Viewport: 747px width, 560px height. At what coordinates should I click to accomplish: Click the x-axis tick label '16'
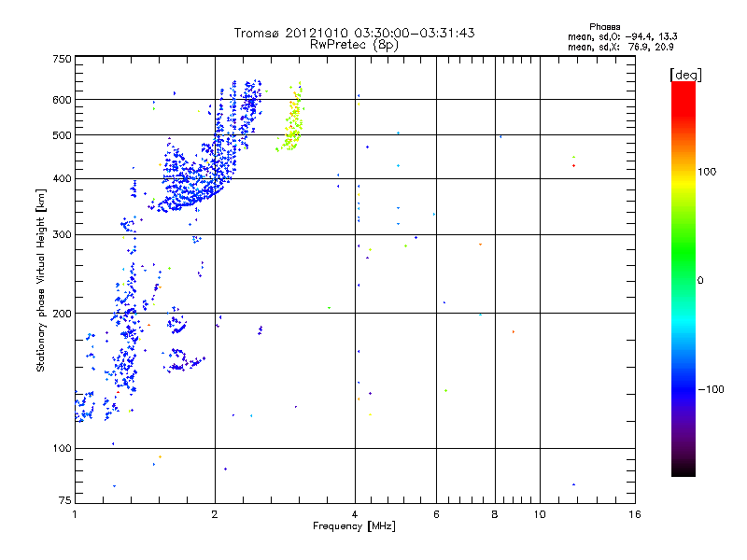pos(635,514)
